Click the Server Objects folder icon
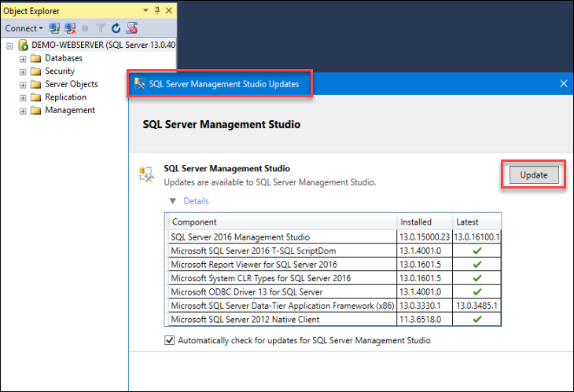 pyautogui.click(x=35, y=84)
